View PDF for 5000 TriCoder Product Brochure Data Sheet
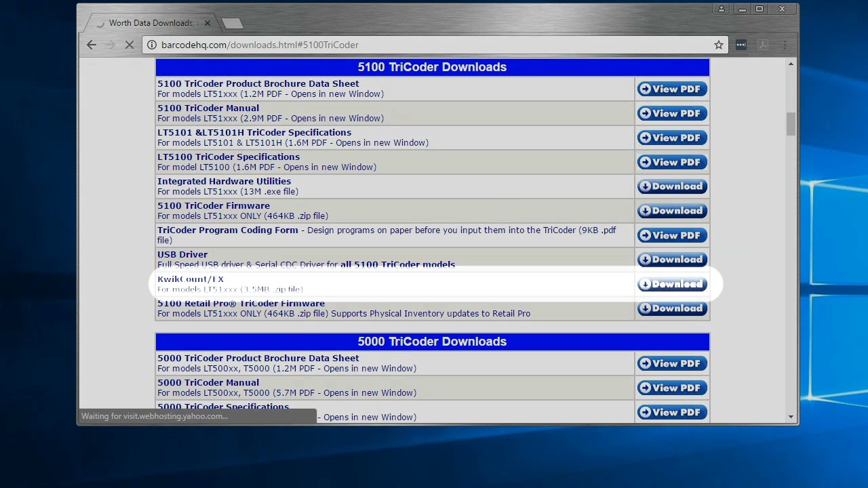This screenshot has height=488, width=868. click(672, 363)
